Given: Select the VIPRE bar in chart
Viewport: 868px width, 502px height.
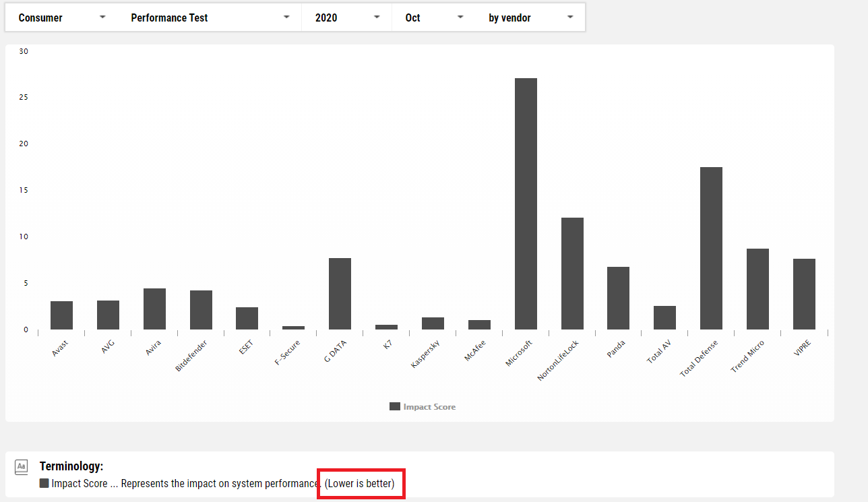Looking at the screenshot, I should (x=804, y=294).
